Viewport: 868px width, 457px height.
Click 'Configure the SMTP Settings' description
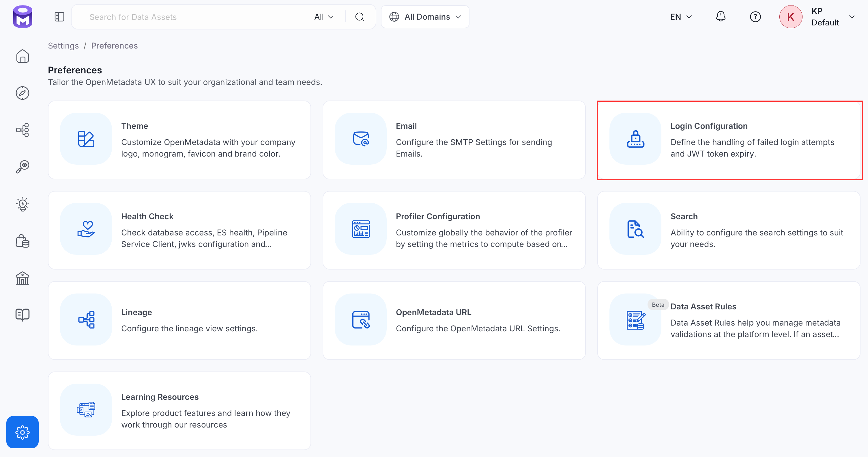tap(474, 148)
